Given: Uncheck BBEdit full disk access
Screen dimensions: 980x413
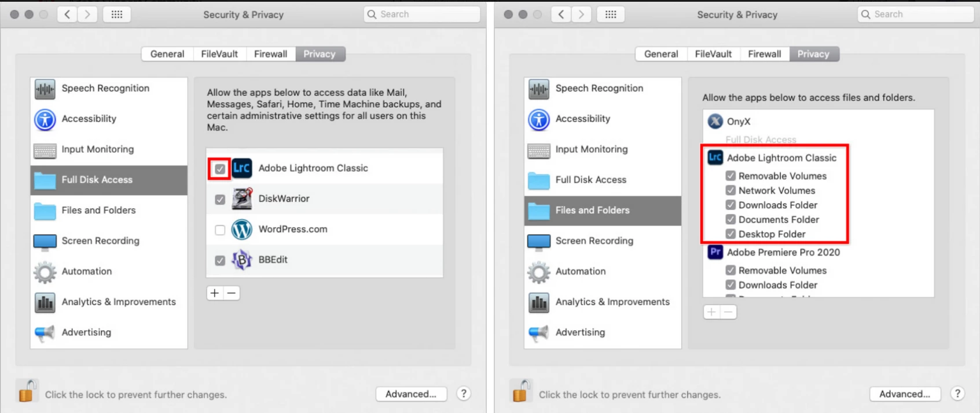Looking at the screenshot, I should tap(220, 261).
